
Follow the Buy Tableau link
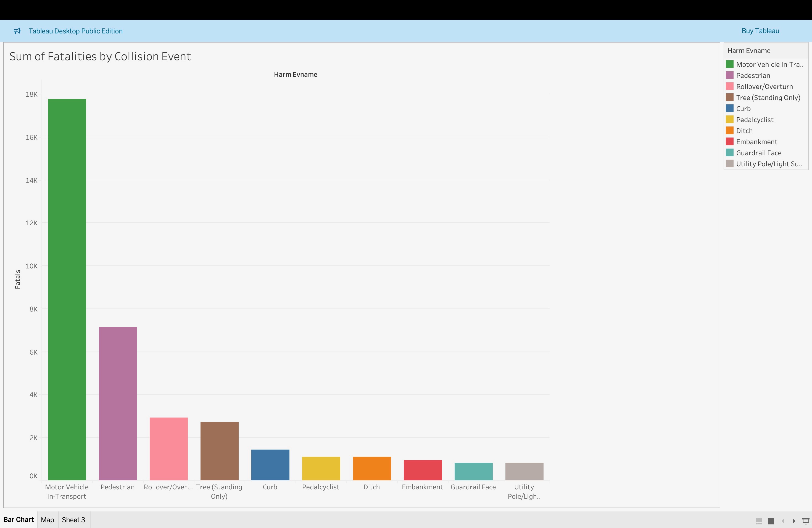point(760,31)
